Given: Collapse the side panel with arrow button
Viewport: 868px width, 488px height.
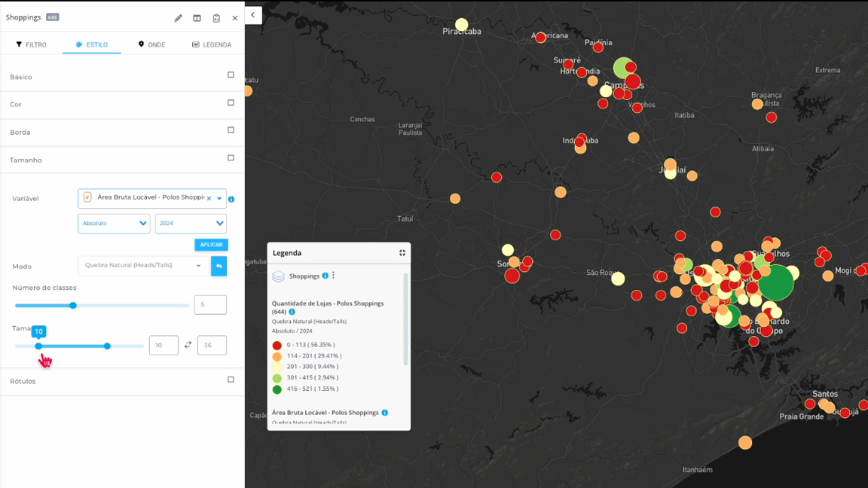Looking at the screenshot, I should (253, 15).
